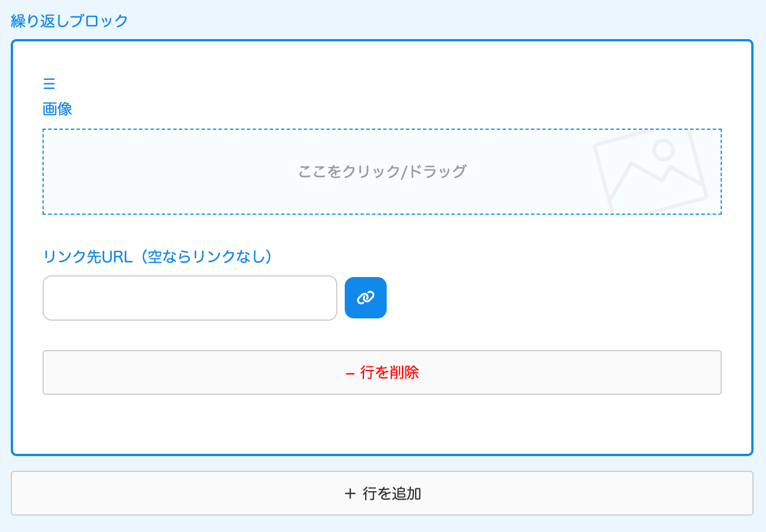The image size is (766, 532).
Task: Click the 行を追加 text label
Action: tap(392, 493)
